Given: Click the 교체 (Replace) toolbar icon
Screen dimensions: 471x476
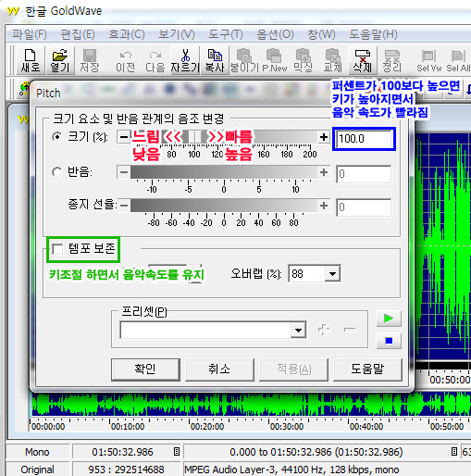Looking at the screenshot, I should coord(333,60).
